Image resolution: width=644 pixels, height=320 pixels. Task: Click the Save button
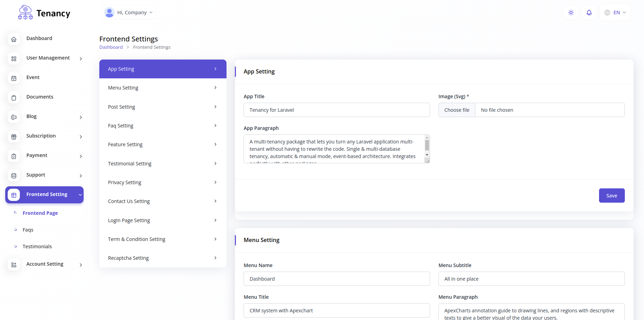612,196
